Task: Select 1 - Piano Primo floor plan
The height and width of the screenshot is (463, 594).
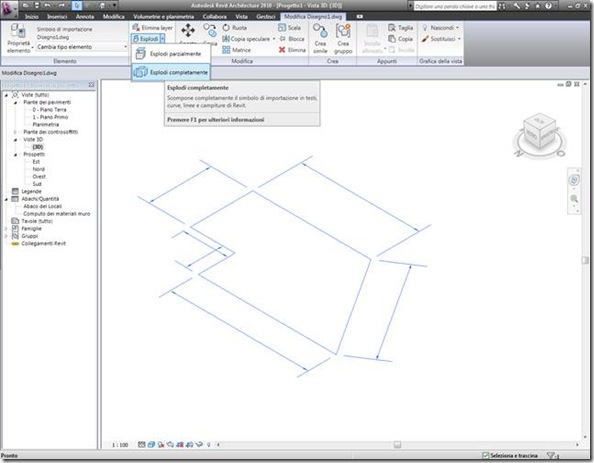Action: tap(50, 117)
